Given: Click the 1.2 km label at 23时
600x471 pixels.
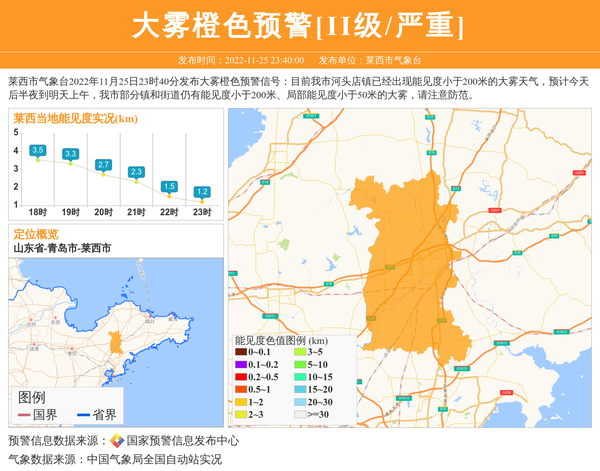Looking at the screenshot, I should pyautogui.click(x=202, y=191).
